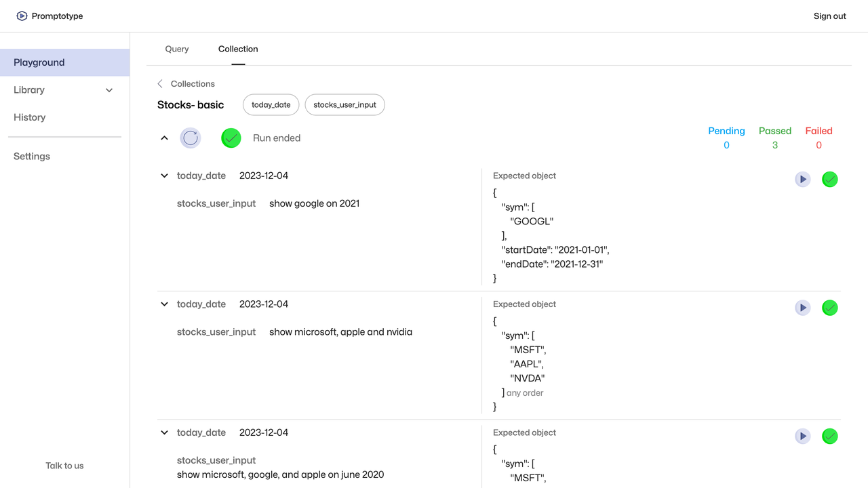Click pass checkmark for june 2020 test
This screenshot has height=488, width=868.
830,436
